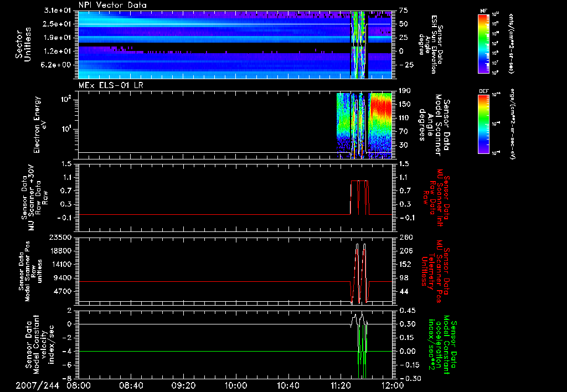The width and height of the screenshot is (567, 392).
Task: Click the NPI Vector Data panel title
Action: pos(113,5)
